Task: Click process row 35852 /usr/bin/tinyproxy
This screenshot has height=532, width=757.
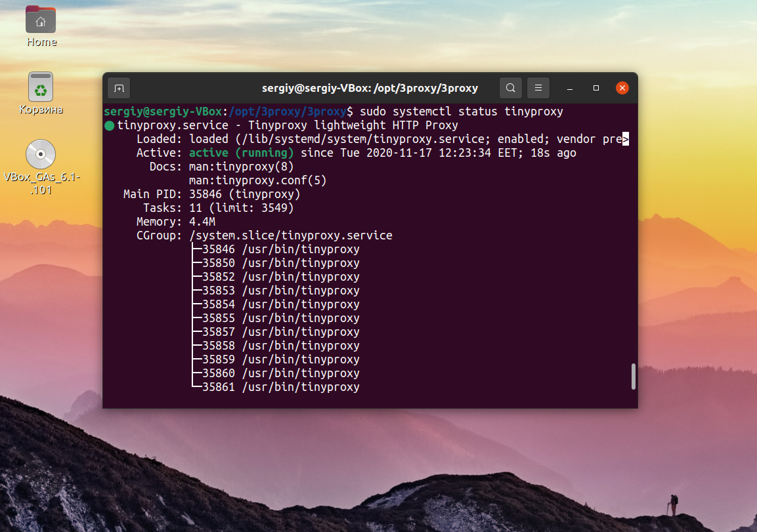Action: click(281, 277)
